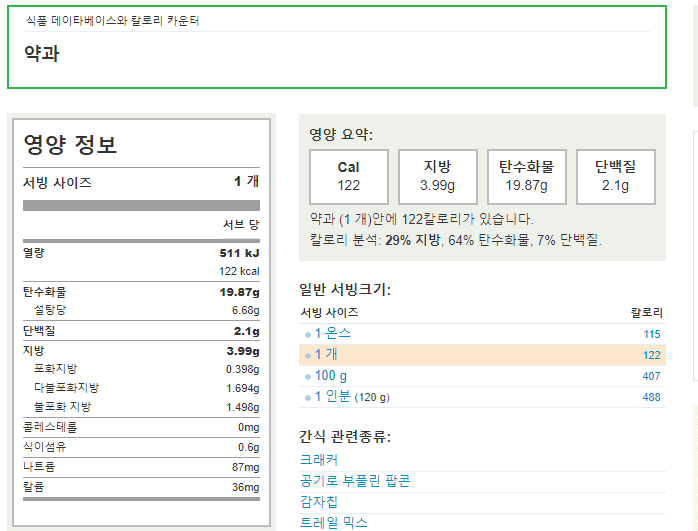Click the 122 calorie value in the serving list
This screenshot has height=531, width=698.
pyautogui.click(x=652, y=355)
